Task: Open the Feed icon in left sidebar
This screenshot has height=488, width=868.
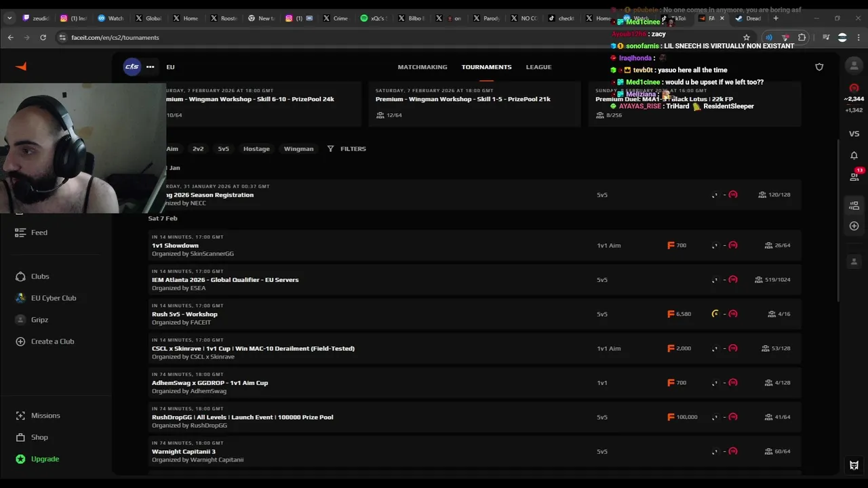Action: [20, 232]
